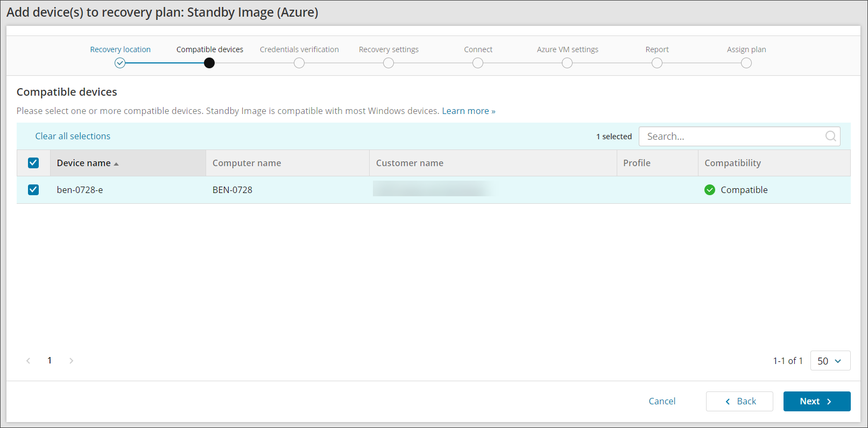The image size is (868, 428).
Task: Select the Recovery settings step label
Action: point(389,49)
